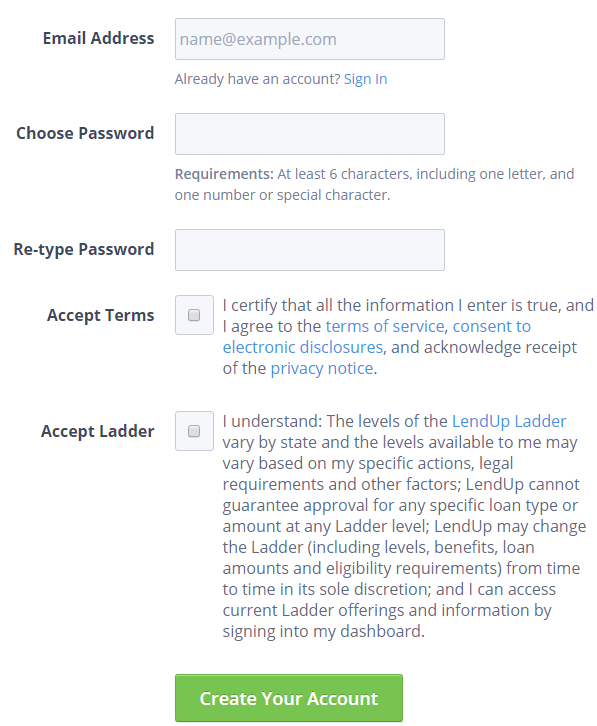Click the Email Address label

[x=98, y=38]
